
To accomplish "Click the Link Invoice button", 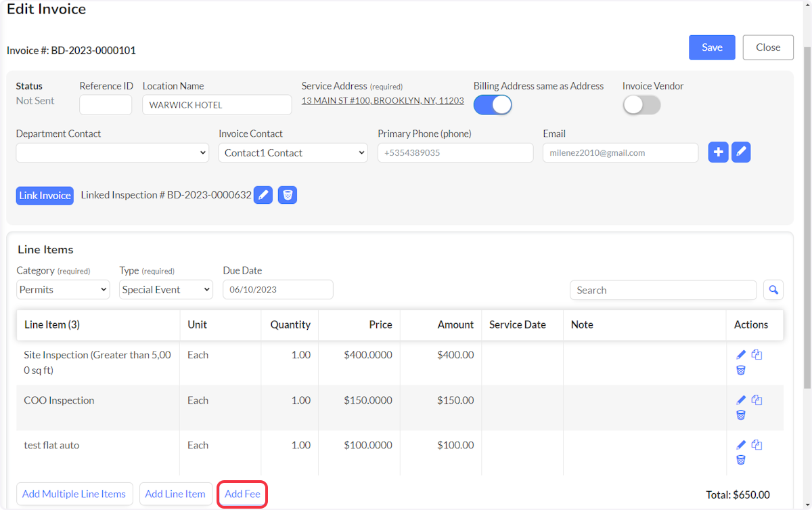I will pos(45,195).
